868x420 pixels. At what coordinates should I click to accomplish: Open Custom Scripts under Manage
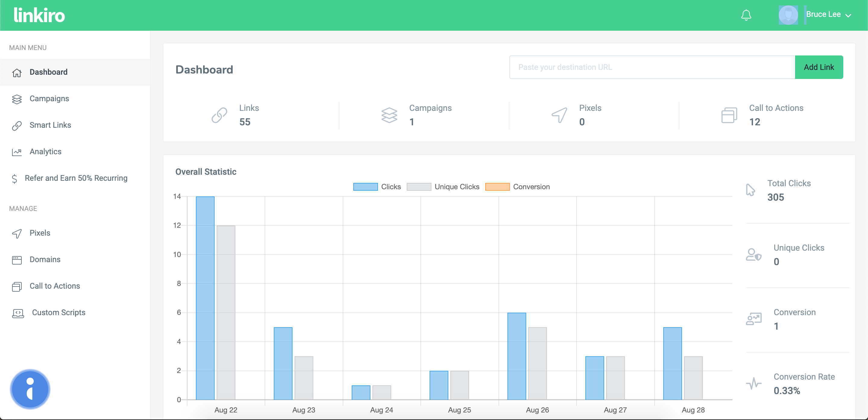pyautogui.click(x=59, y=312)
